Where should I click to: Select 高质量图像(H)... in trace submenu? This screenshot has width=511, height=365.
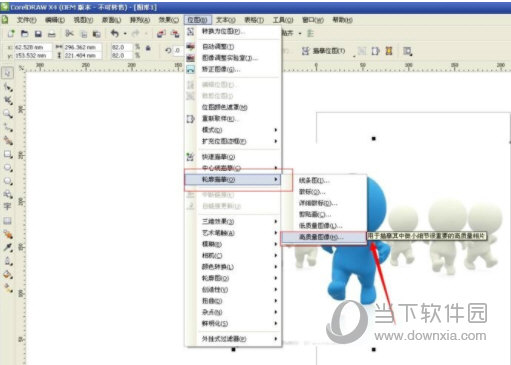click(323, 237)
